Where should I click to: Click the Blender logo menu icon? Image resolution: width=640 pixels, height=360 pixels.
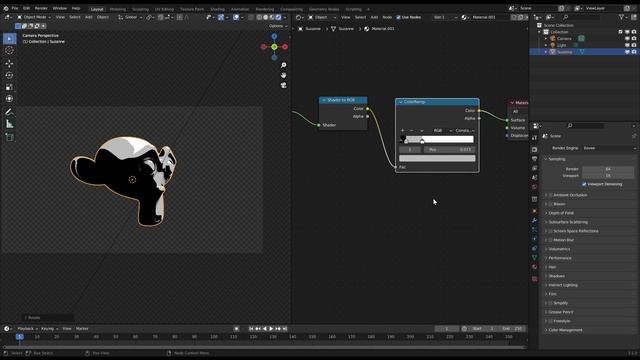6,8
